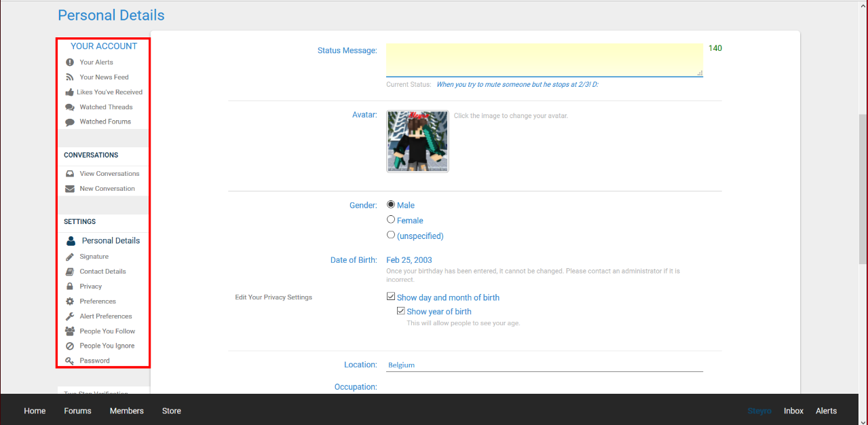This screenshot has height=425, width=868.
Task: Go to Privacy settings in sidebar
Action: tap(90, 287)
